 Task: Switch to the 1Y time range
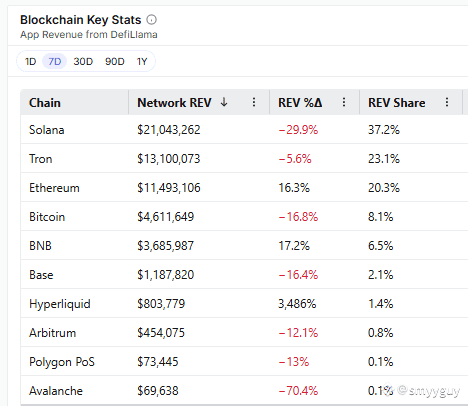[x=142, y=62]
